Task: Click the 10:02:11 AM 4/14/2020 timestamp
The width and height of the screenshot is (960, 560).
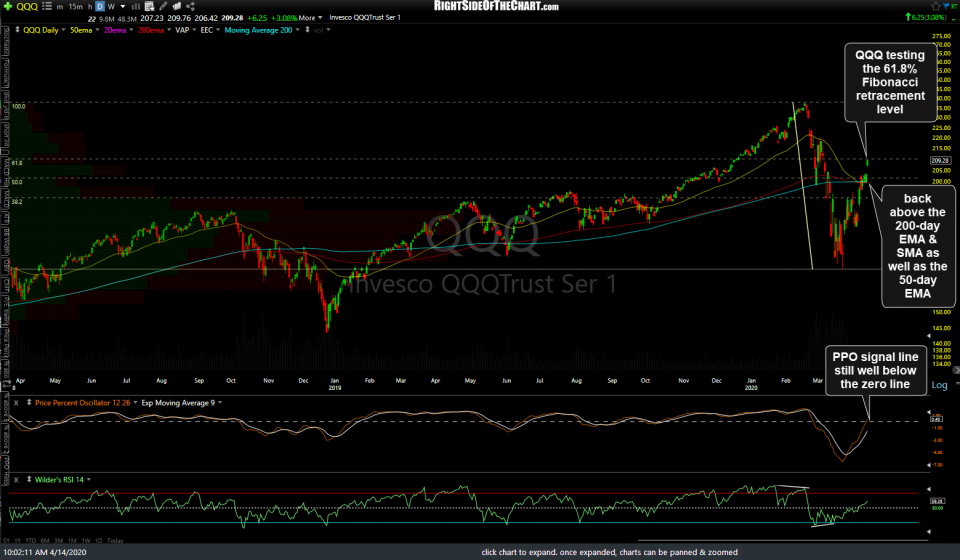Action: 45,552
